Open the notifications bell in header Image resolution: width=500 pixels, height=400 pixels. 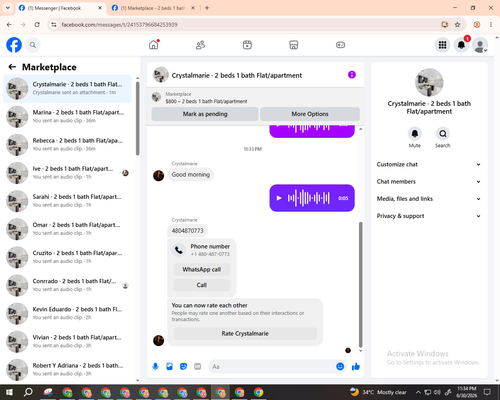(x=461, y=45)
